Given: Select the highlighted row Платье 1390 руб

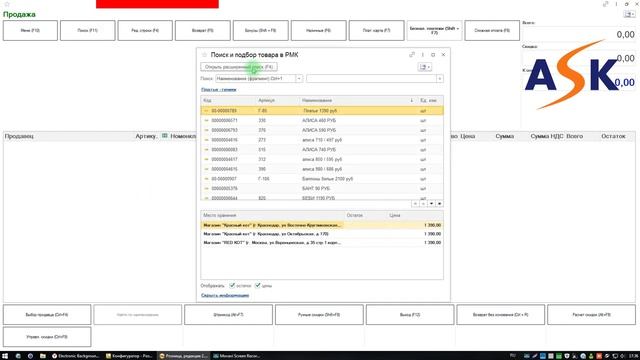Looking at the screenshot, I should pyautogui.click(x=322, y=111).
